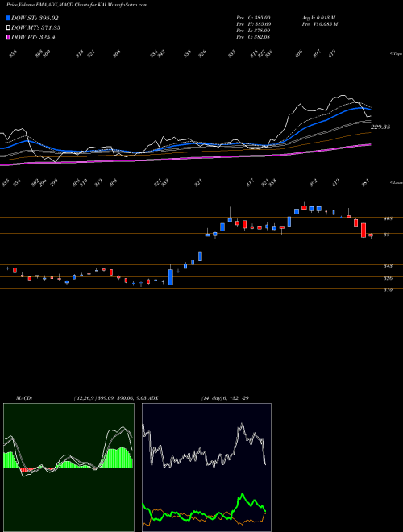Click the 229.38 EMA value label
Image resolution: width=403 pixels, height=532 pixels.
coord(380,127)
